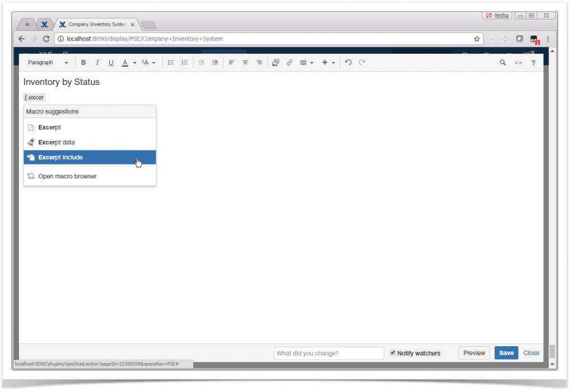
Task: Click the undo icon in the toolbar
Action: click(x=348, y=62)
